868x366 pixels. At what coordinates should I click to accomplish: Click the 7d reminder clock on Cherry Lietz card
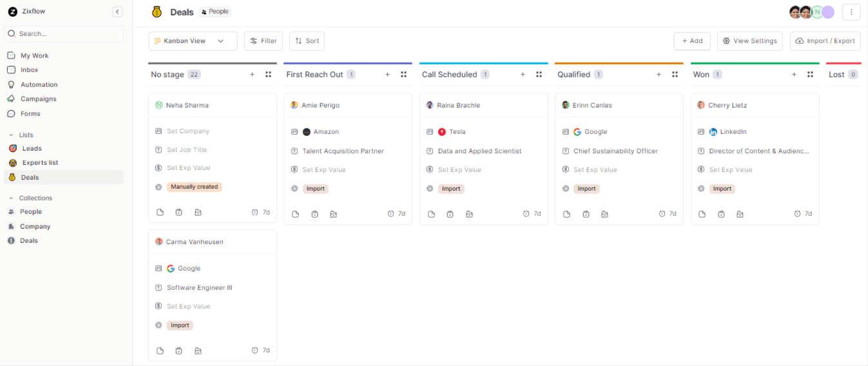[x=803, y=214]
